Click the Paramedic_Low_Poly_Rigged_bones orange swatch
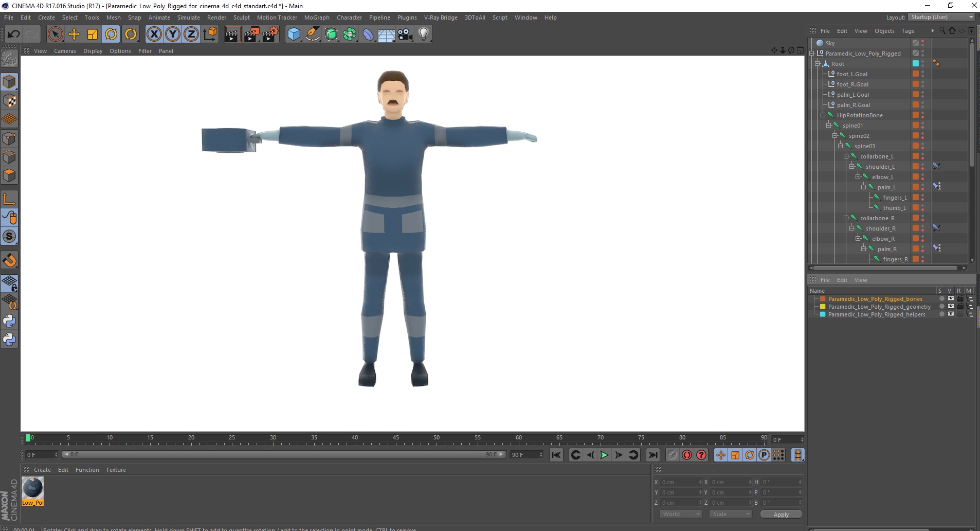This screenshot has height=531, width=980. coord(823,299)
